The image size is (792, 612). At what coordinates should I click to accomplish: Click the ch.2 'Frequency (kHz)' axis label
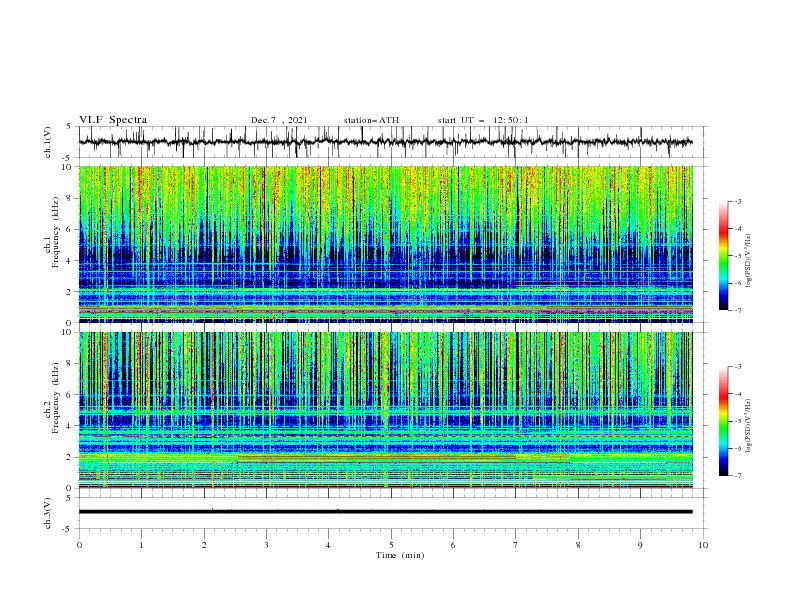[x=55, y=397]
